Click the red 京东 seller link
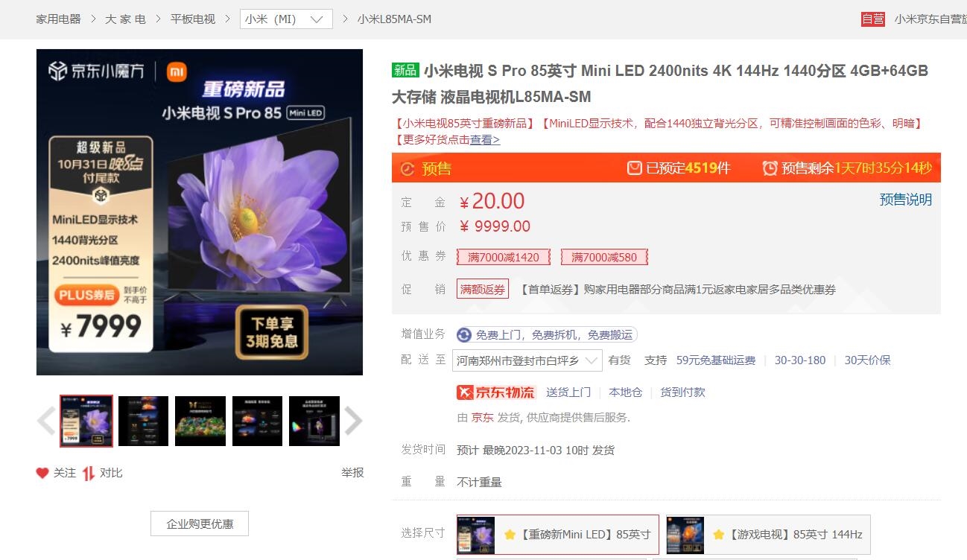This screenshot has width=967, height=560. pyautogui.click(x=482, y=418)
